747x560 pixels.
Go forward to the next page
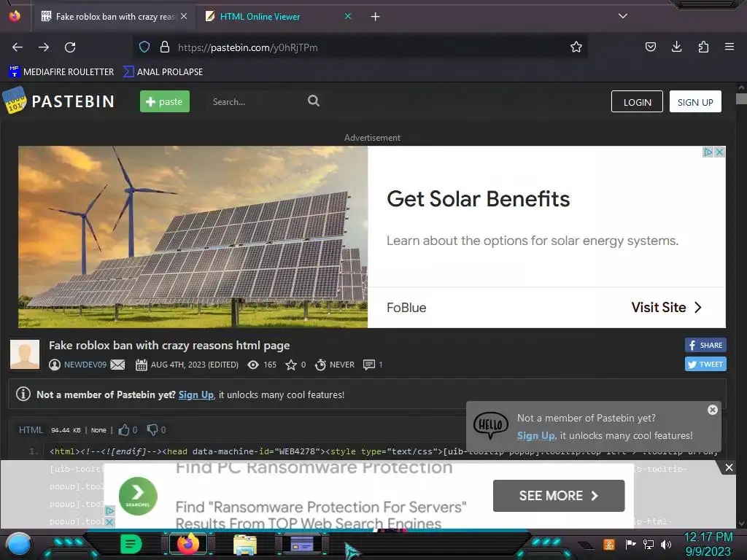[44, 47]
